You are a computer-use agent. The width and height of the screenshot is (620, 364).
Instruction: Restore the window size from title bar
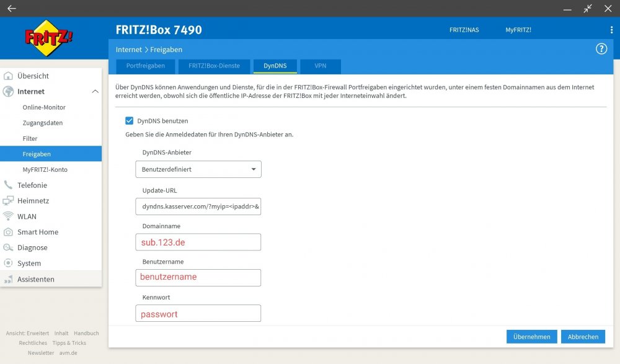point(588,8)
